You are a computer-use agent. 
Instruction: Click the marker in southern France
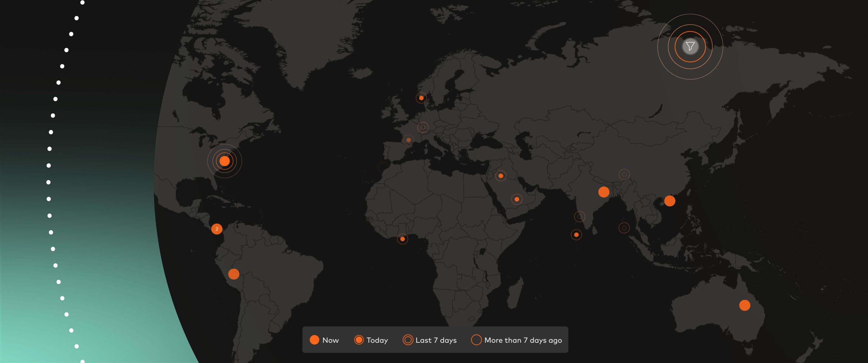tap(408, 140)
